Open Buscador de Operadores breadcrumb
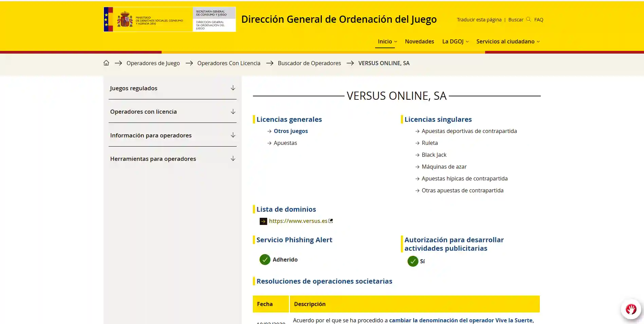The width and height of the screenshot is (644, 324). tap(309, 63)
